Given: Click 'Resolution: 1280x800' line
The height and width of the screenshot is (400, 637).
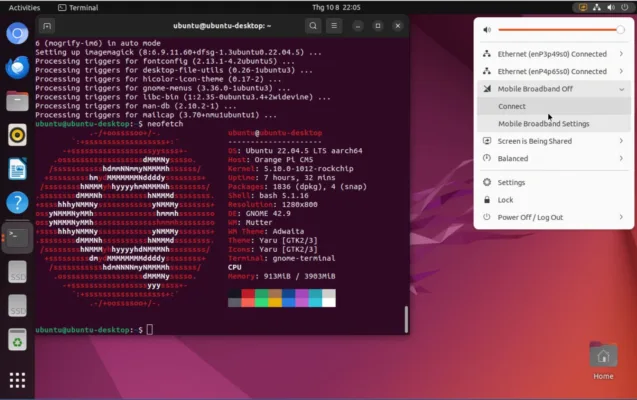Looking at the screenshot, I should (273, 204).
